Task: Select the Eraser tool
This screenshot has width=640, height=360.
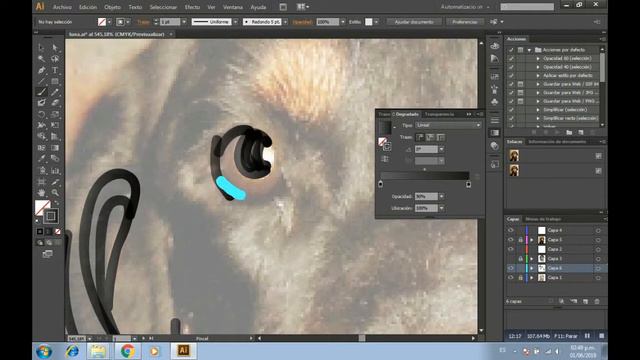Action: (x=55, y=103)
